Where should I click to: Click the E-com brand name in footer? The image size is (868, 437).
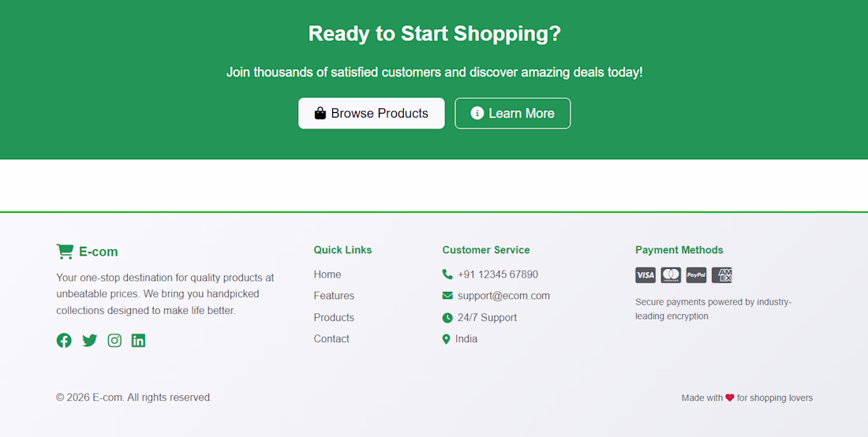(x=99, y=252)
